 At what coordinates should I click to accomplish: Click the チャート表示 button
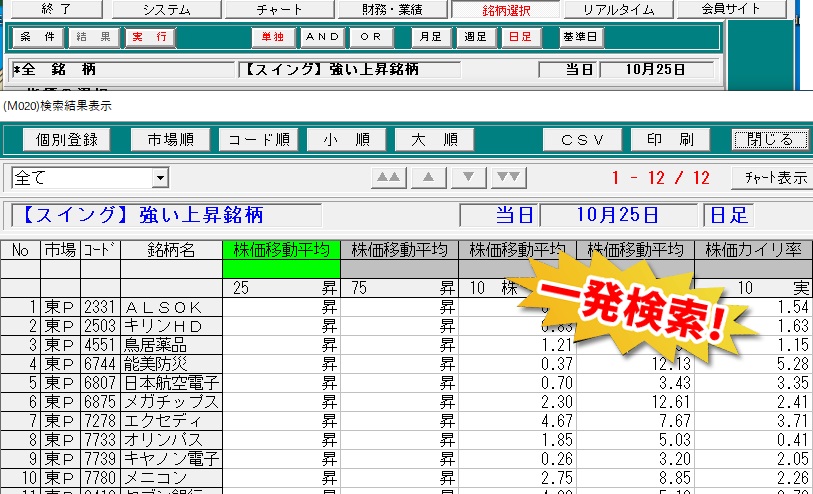(x=773, y=178)
